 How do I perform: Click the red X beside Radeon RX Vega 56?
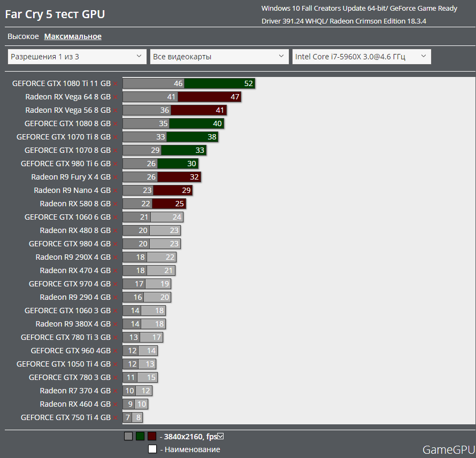[x=116, y=111]
